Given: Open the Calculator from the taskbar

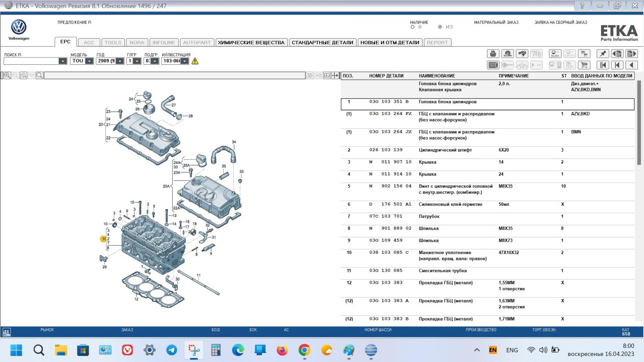Looking at the screenshot, I should tap(216, 350).
